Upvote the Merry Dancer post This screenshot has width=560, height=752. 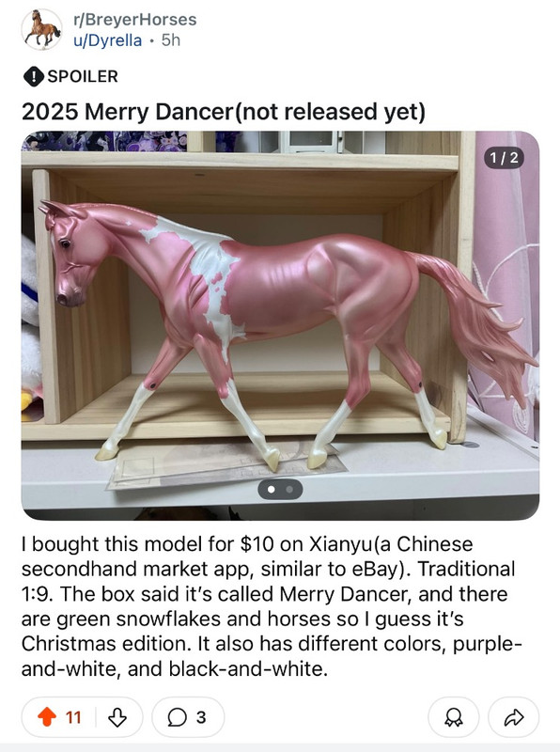click(x=47, y=717)
